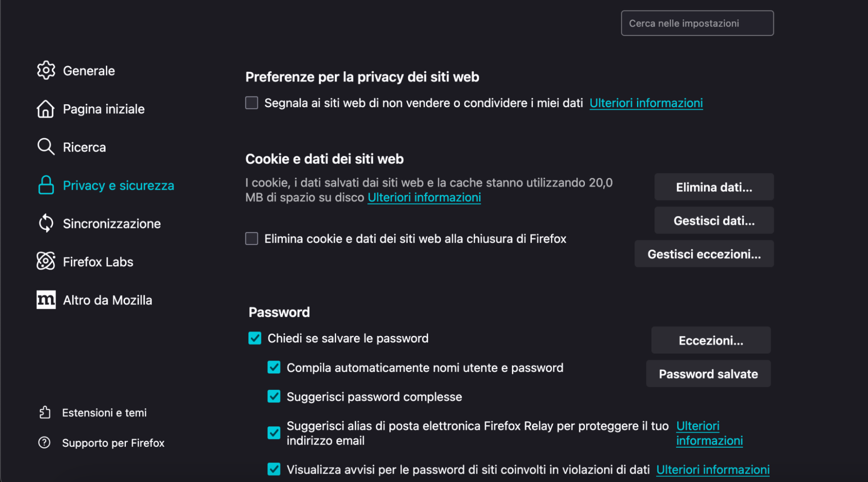Click the Ricerca magnifier icon

(45, 147)
